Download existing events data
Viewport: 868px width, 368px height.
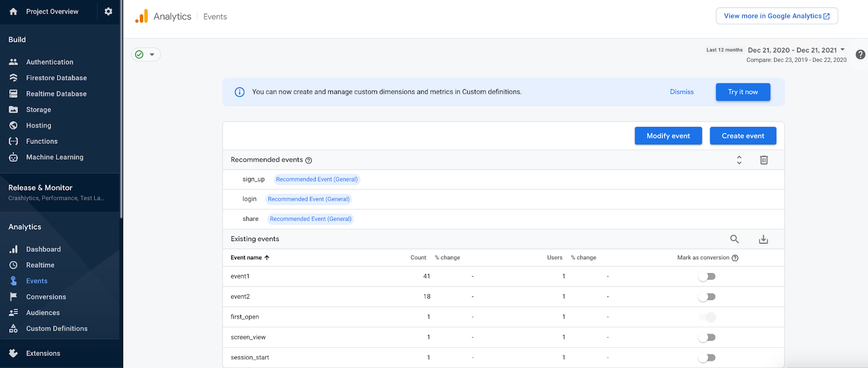(763, 239)
